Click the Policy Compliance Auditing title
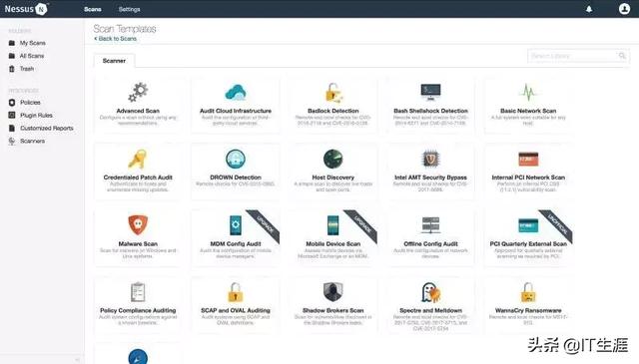This screenshot has width=639, height=364. 138,310
